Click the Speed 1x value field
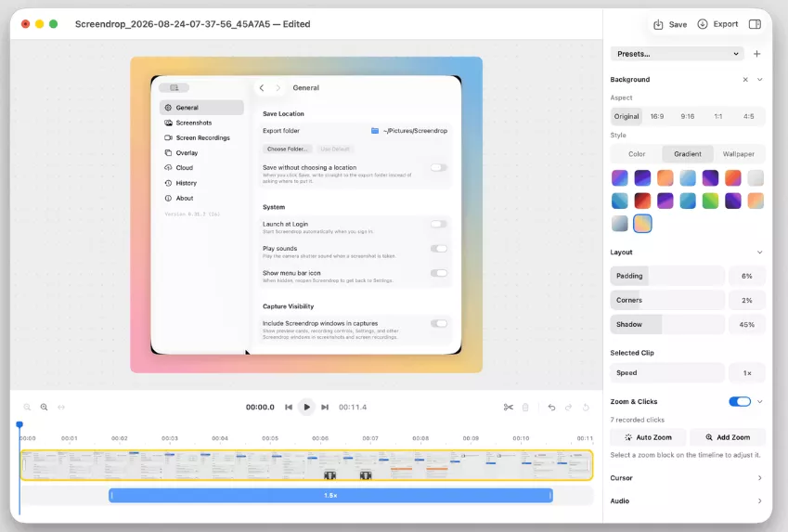788x532 pixels. [x=747, y=372]
